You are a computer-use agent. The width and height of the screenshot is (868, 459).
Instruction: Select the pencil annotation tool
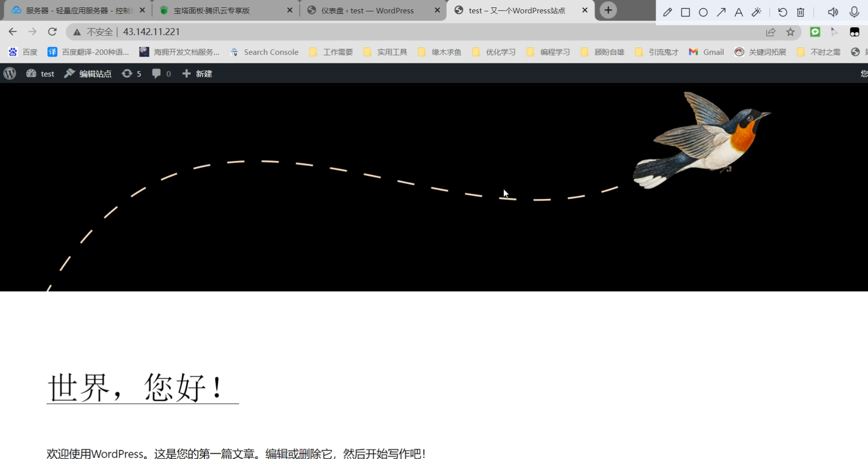[x=668, y=11]
